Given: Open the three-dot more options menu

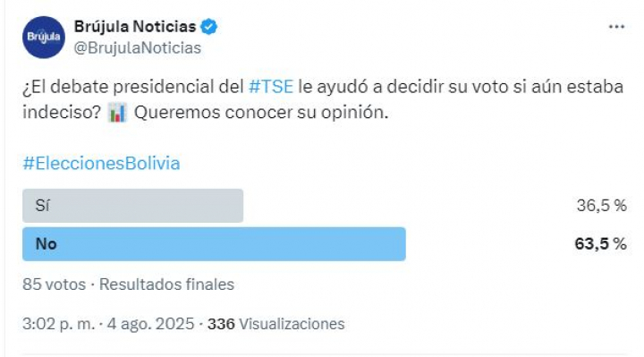Looking at the screenshot, I should pyautogui.click(x=616, y=27).
